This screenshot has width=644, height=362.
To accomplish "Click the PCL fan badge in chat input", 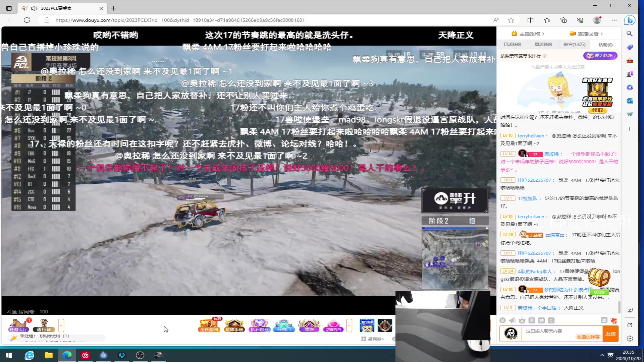I will click(x=511, y=334).
